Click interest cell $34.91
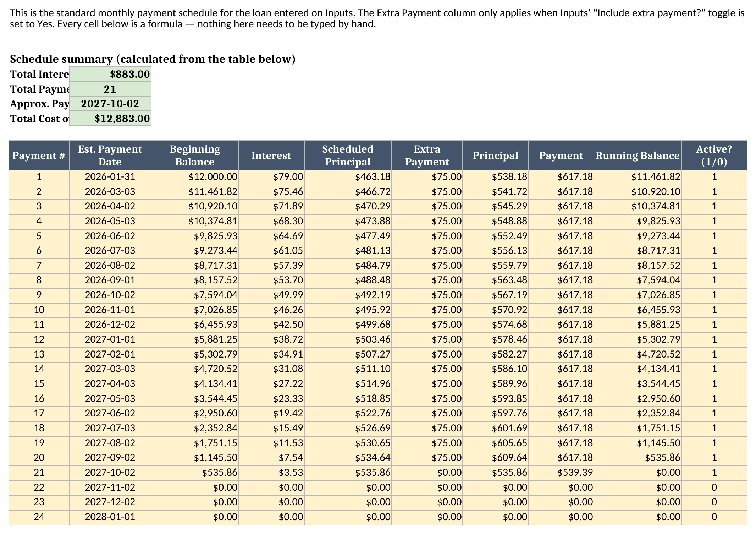This screenshot has width=756, height=534. (x=271, y=355)
